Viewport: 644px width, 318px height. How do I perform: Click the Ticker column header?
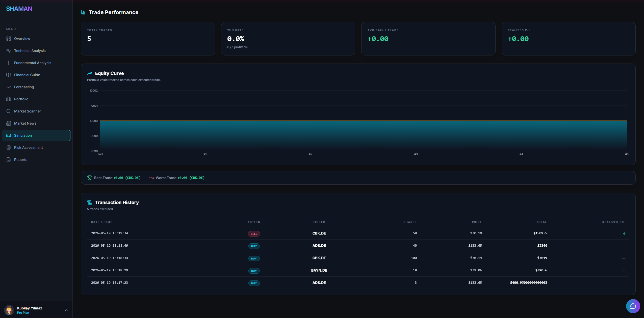[319, 222]
